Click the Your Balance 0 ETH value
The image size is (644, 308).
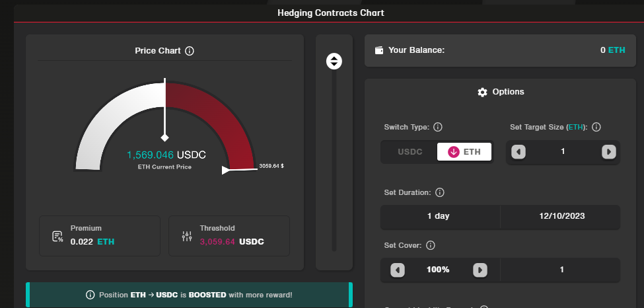612,50
